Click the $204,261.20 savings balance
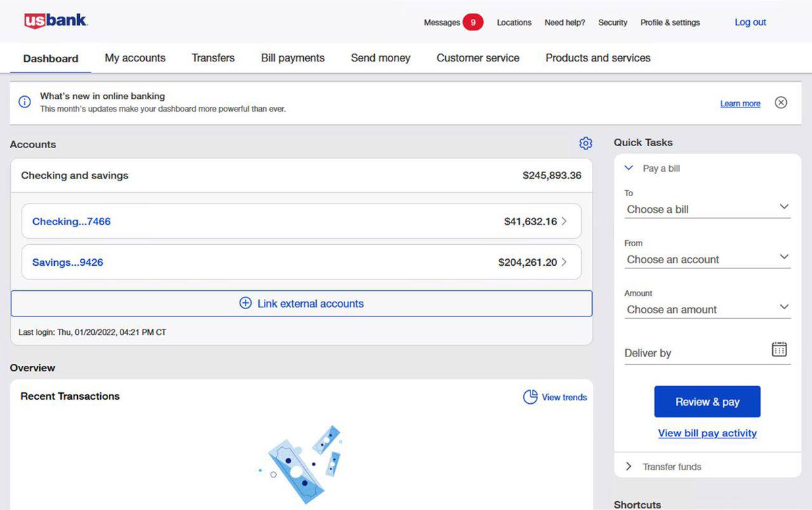The image size is (812, 510). click(x=528, y=262)
